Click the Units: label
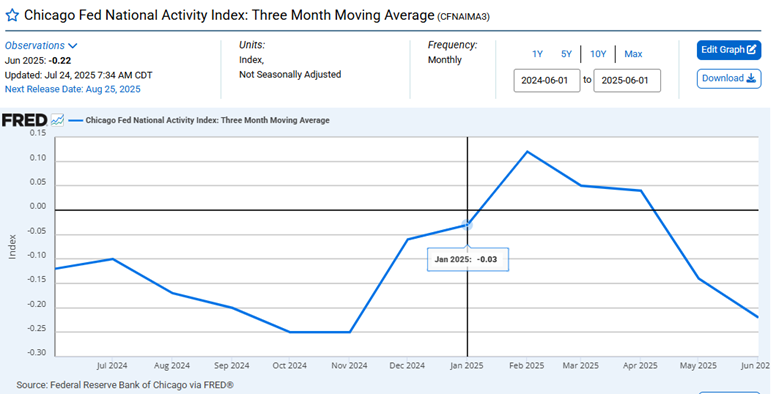 [252, 45]
